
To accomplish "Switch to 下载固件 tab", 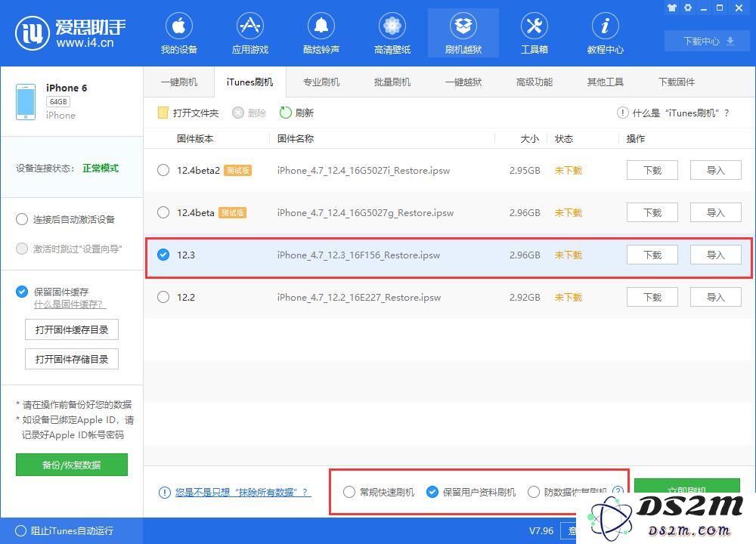I will (x=677, y=82).
